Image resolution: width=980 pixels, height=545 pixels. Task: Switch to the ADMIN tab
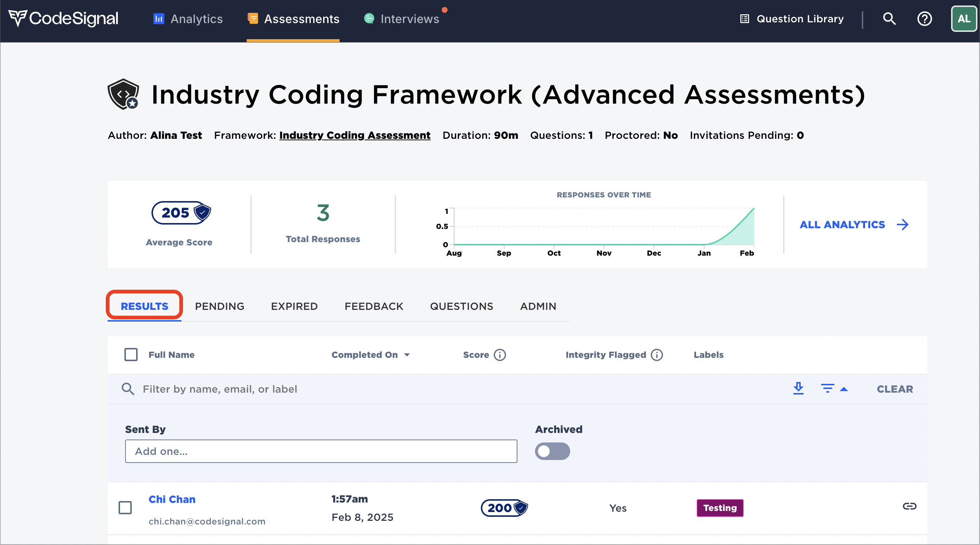click(x=538, y=306)
